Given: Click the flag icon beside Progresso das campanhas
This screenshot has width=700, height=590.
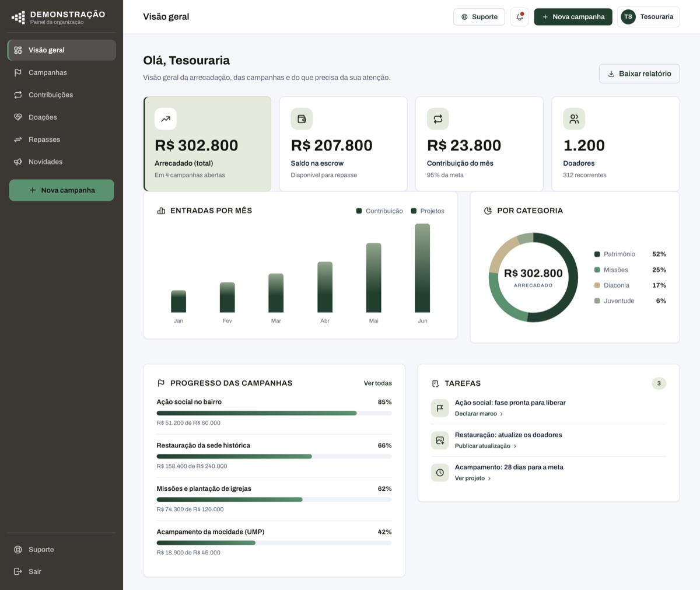Looking at the screenshot, I should tap(161, 383).
